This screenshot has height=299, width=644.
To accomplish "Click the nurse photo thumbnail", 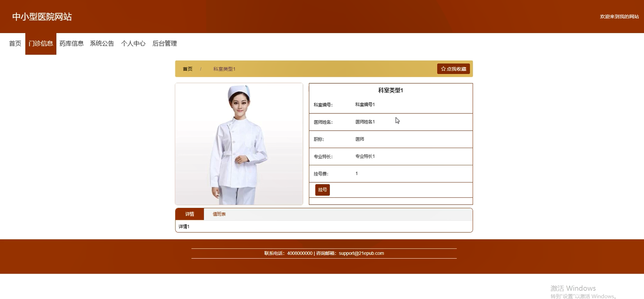I will (239, 144).
